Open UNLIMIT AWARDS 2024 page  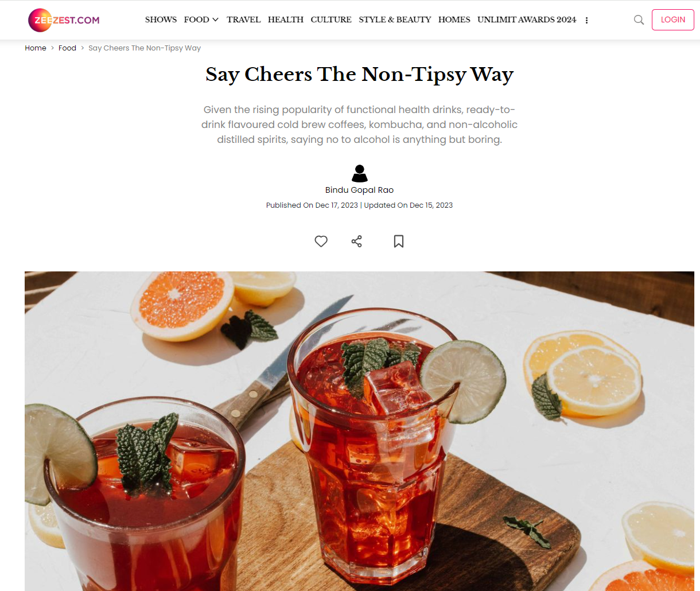pyautogui.click(x=527, y=20)
